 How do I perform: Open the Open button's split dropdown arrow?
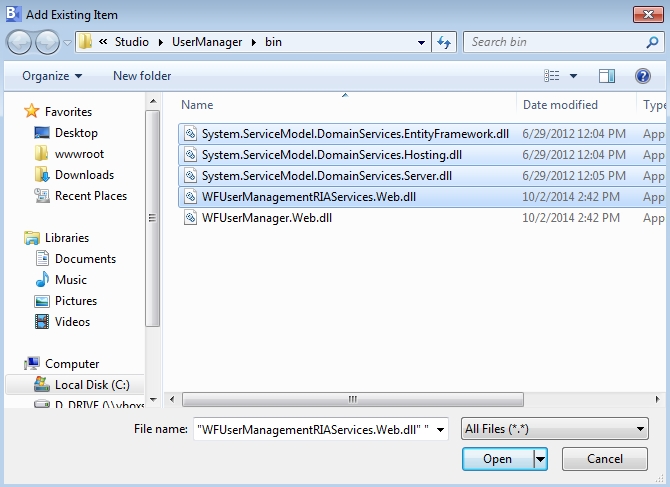tap(541, 459)
